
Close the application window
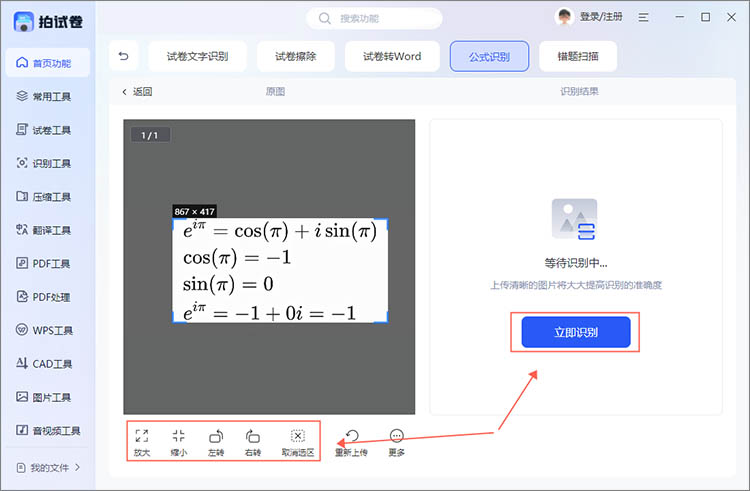(x=731, y=17)
